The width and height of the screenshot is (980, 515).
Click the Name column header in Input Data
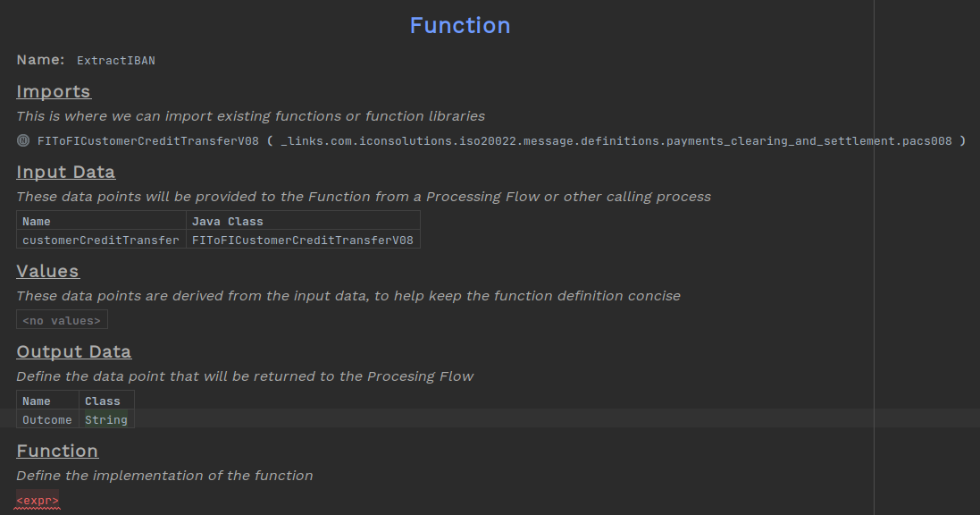tap(36, 221)
